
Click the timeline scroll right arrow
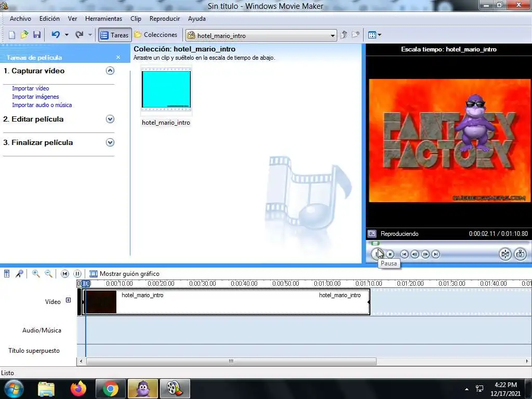pyautogui.click(x=527, y=362)
